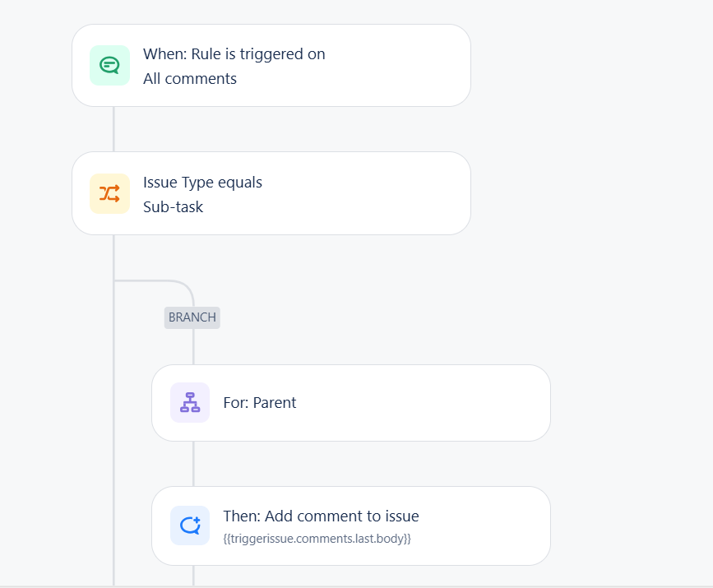713x588 pixels.
Task: Click the "Sub-task" condition value
Action: pyautogui.click(x=173, y=207)
